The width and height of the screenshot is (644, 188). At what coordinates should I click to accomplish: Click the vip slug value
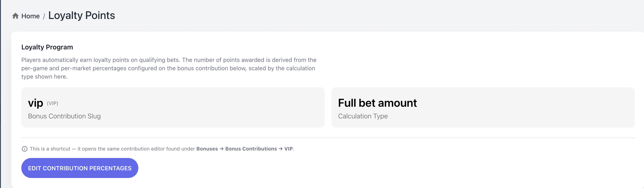click(36, 103)
